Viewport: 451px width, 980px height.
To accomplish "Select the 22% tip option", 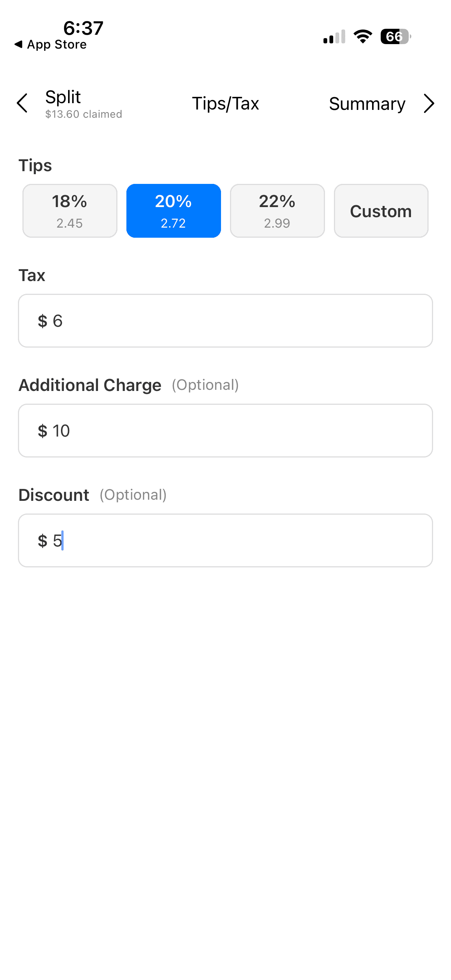I will pyautogui.click(x=277, y=211).
